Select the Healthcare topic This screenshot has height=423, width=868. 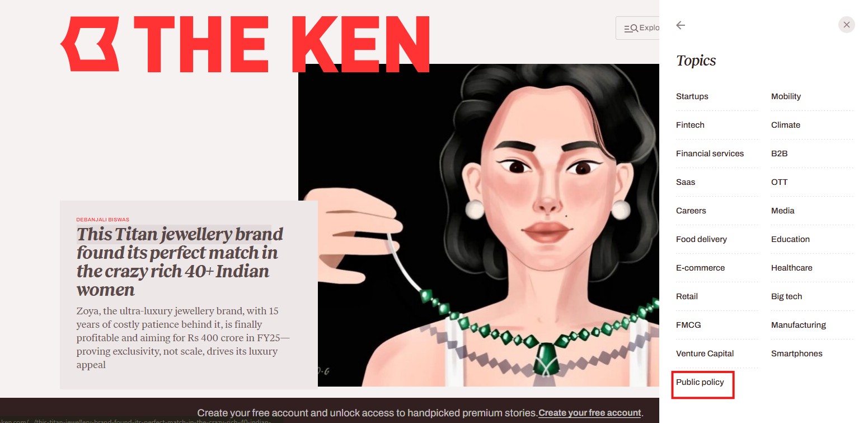(x=791, y=268)
